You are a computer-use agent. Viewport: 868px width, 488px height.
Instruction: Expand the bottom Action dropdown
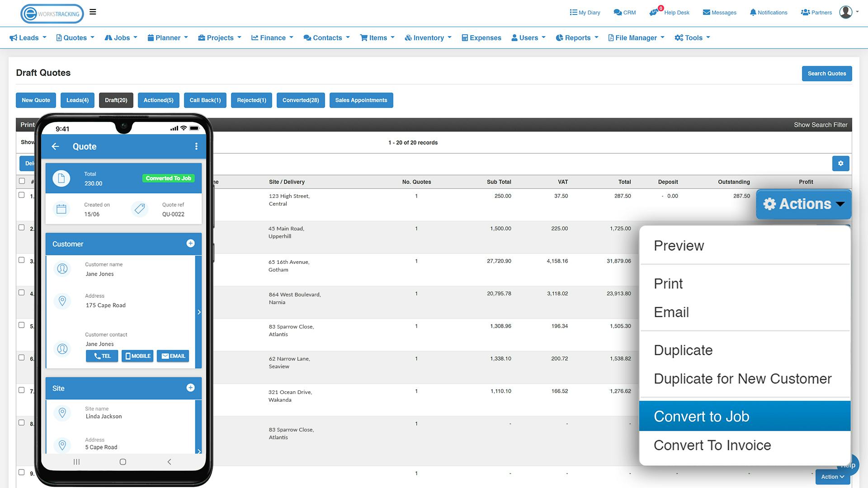(832, 477)
